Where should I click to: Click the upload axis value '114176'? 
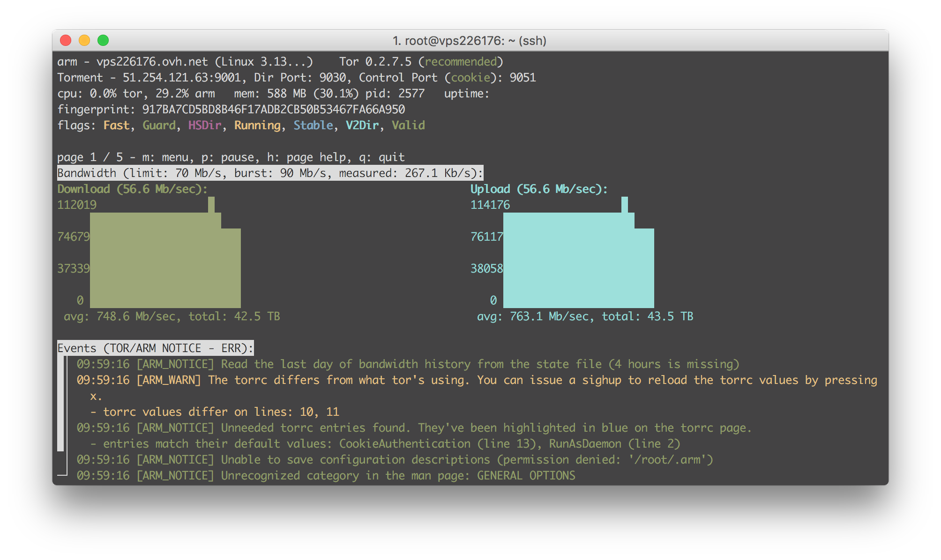tap(490, 205)
